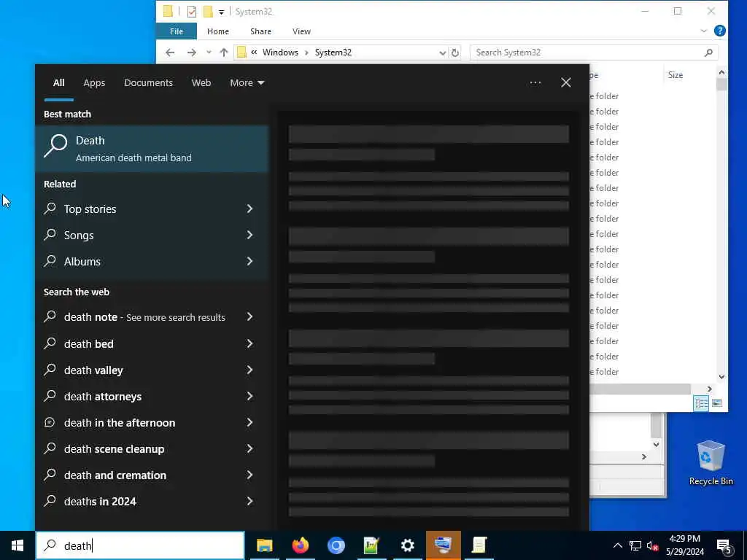Image resolution: width=747 pixels, height=560 pixels.
Task: Open the Home ribbon tab in Explorer
Action: click(x=218, y=31)
